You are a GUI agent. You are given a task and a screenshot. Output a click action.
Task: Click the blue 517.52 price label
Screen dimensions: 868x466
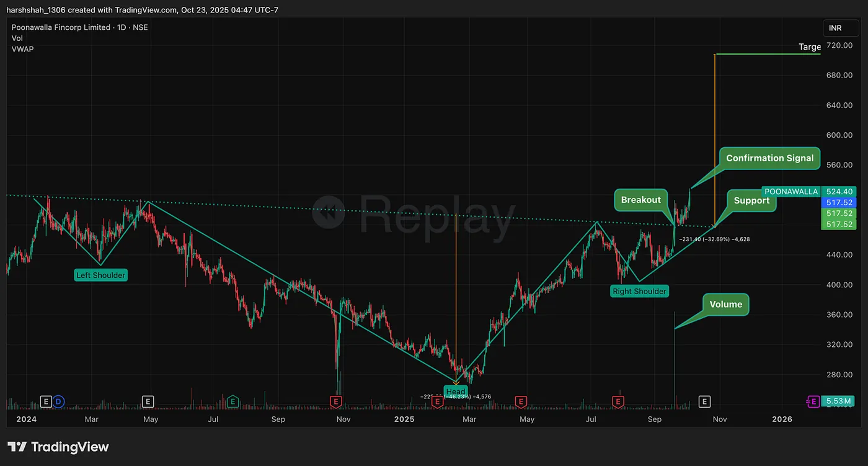[839, 203]
